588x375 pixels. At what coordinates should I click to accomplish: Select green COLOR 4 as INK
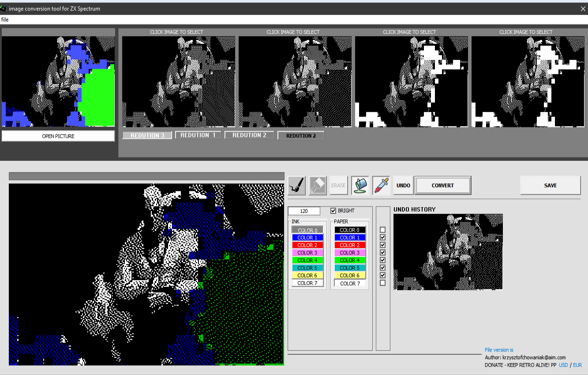[307, 260]
